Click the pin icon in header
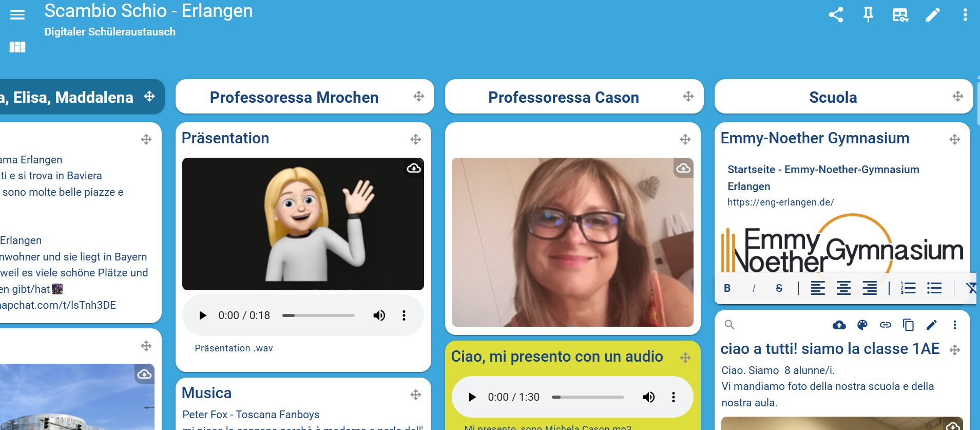Viewport: 980px width, 430px height. (x=868, y=14)
